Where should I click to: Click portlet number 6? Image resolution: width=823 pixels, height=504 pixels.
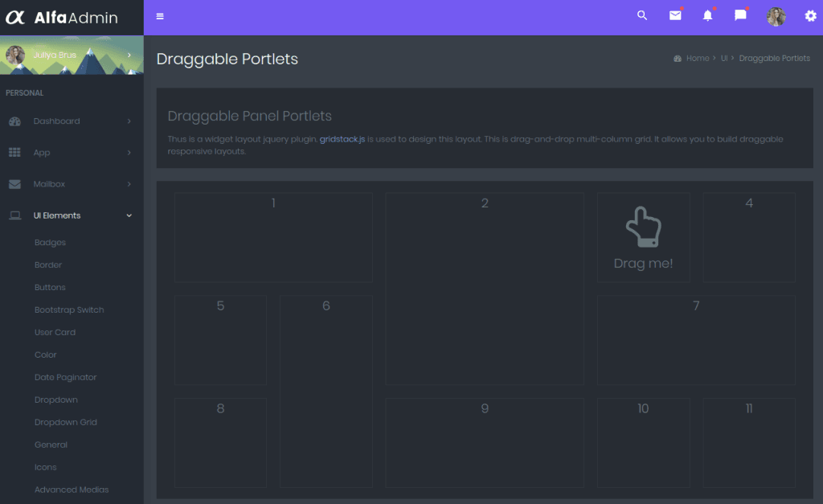(x=326, y=391)
